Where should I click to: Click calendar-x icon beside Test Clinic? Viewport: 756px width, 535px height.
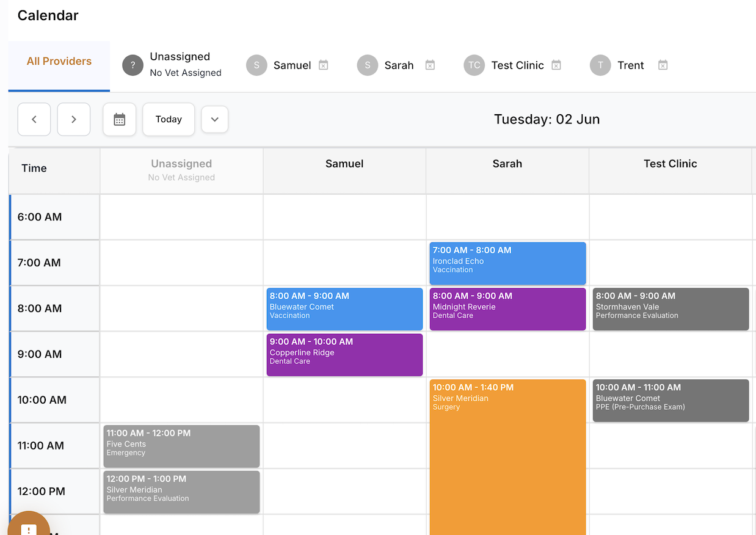tap(556, 65)
